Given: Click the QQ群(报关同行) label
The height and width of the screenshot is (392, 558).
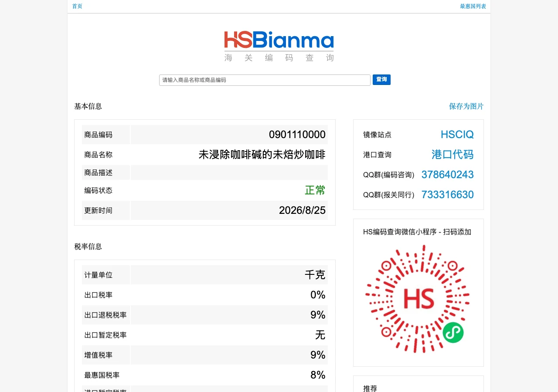Looking at the screenshot, I should (389, 195).
